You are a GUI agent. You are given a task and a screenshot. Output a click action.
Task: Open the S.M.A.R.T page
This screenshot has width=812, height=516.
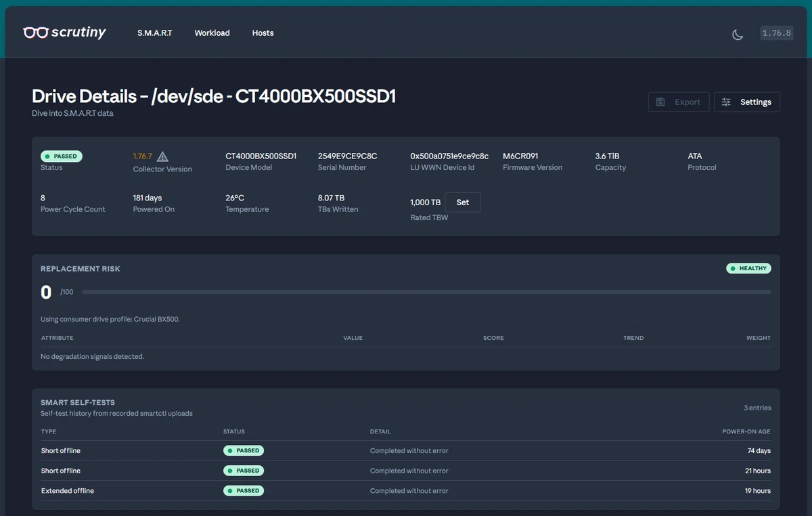click(155, 33)
